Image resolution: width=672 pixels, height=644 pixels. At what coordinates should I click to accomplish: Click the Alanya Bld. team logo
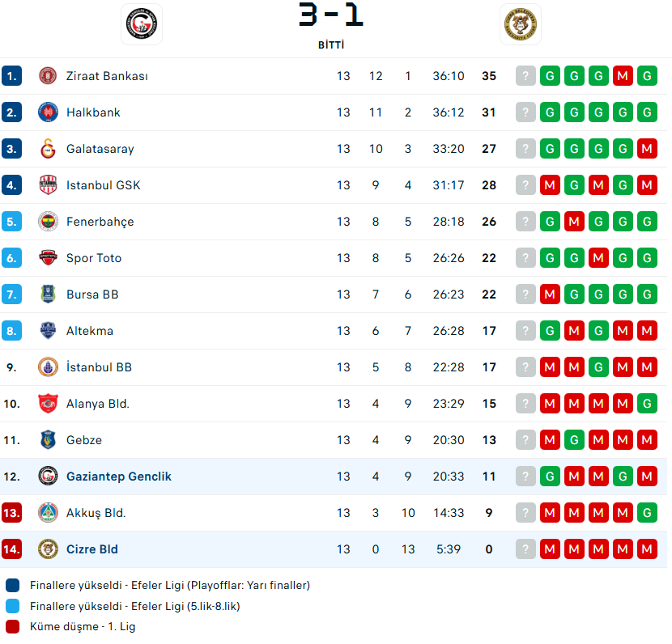click(x=48, y=404)
